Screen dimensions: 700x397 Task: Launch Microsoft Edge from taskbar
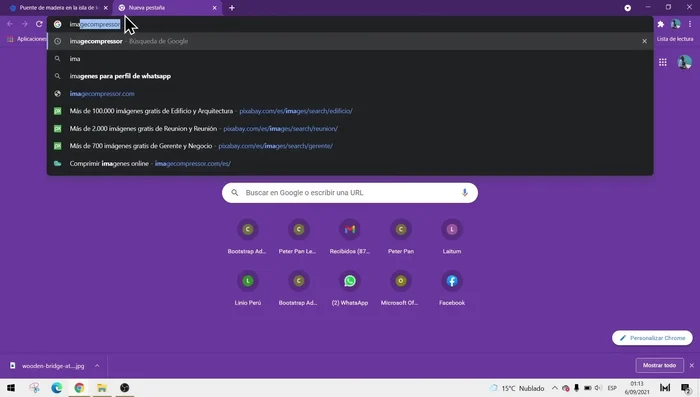point(57,388)
